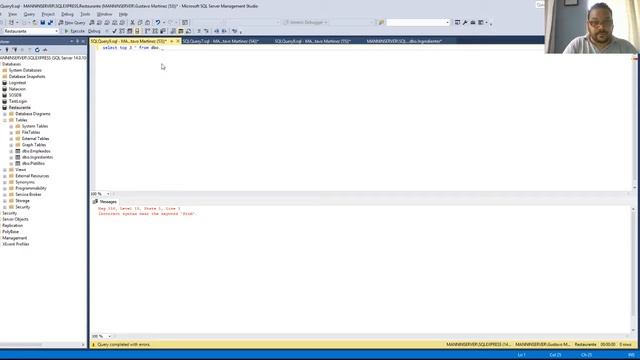Increase indent toolbar icon
The image size is (640, 360).
[224, 31]
